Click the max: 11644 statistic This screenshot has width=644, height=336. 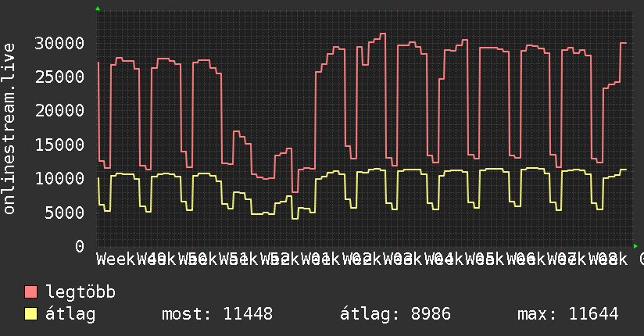click(x=568, y=314)
